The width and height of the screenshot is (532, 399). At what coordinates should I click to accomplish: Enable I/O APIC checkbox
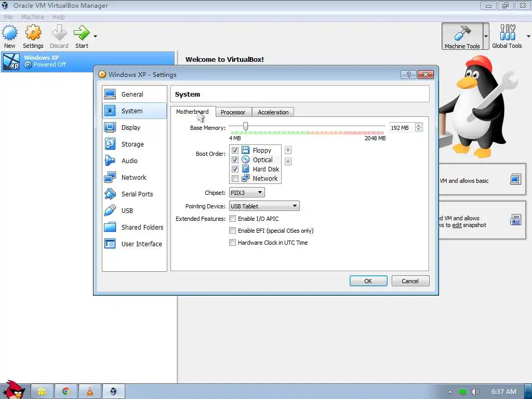tap(232, 219)
